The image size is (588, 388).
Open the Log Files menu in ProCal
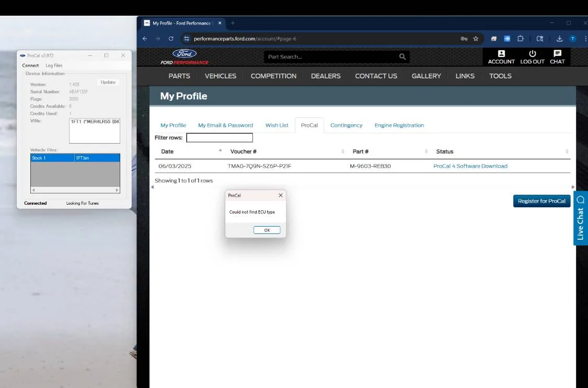(x=54, y=66)
